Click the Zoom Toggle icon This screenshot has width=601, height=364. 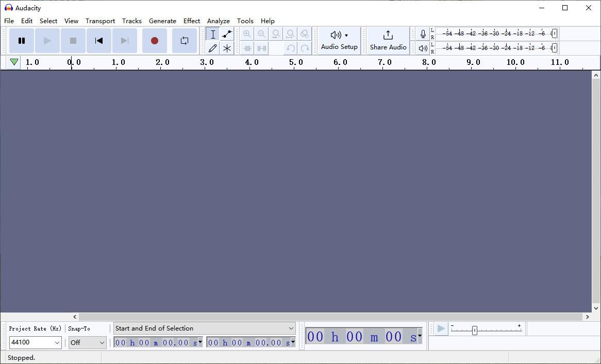coord(305,34)
